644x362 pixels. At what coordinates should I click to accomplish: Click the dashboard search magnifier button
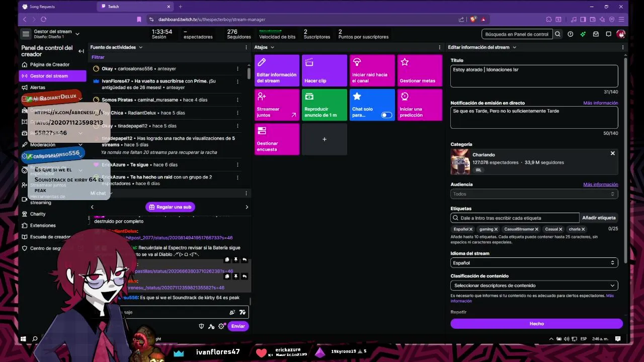pyautogui.click(x=557, y=34)
